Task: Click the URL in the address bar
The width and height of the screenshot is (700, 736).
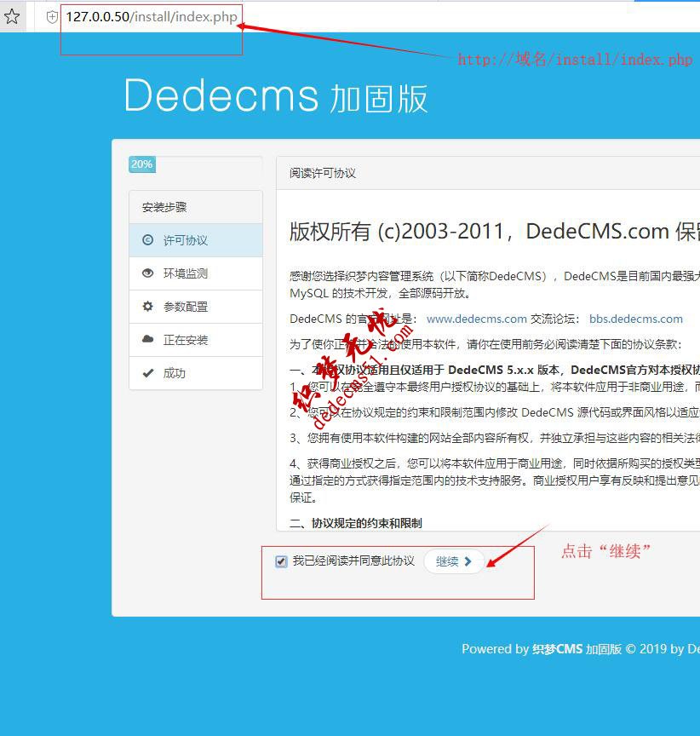Action: tap(152, 16)
